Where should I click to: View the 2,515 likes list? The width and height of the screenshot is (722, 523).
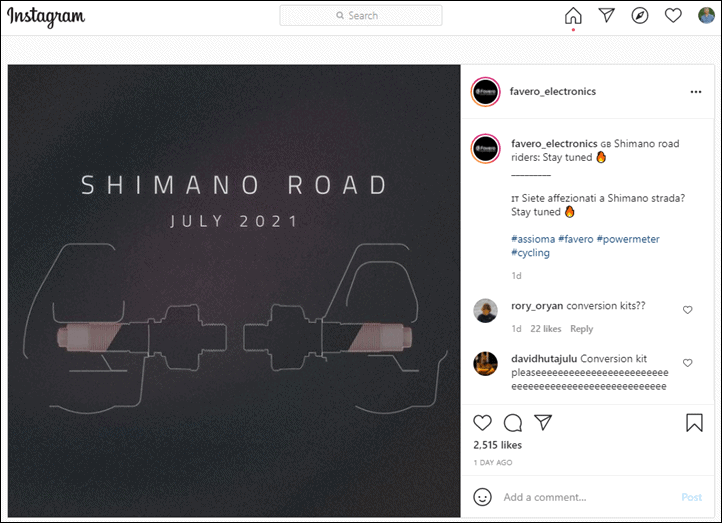tap(497, 445)
